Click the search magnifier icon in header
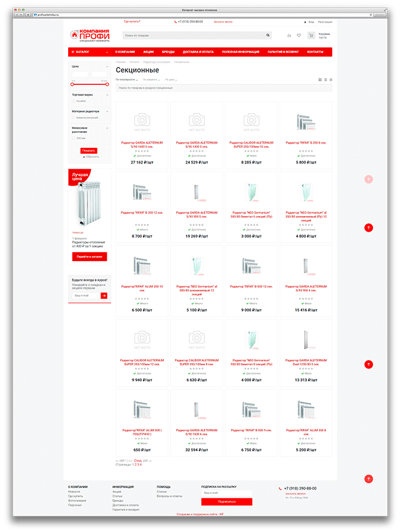 pyautogui.click(x=268, y=36)
